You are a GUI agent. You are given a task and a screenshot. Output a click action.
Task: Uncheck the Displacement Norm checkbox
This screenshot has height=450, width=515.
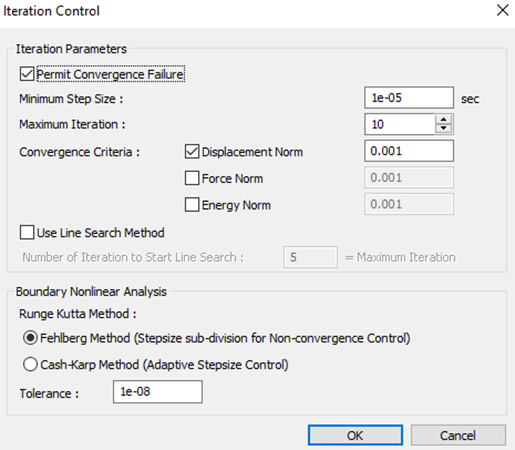pyautogui.click(x=192, y=152)
